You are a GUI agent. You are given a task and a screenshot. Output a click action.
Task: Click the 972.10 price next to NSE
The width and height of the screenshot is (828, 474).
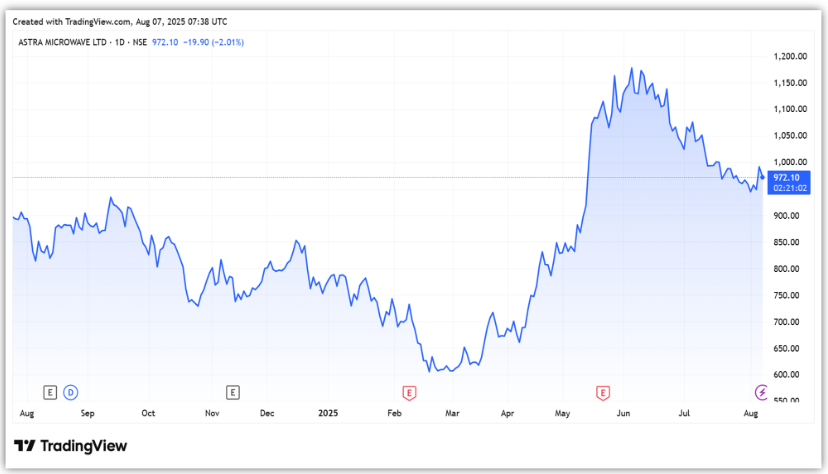(x=165, y=42)
